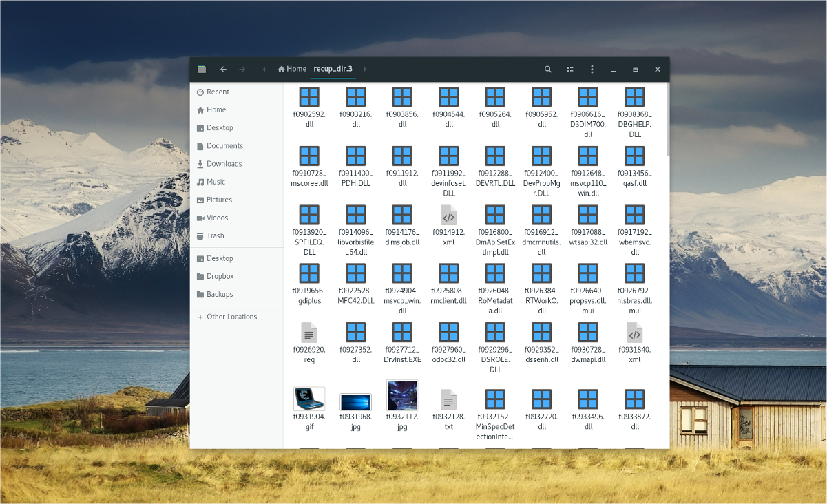This screenshot has width=827, height=504.
Task: Select the recup_dir.3 path tab
Action: pos(333,69)
